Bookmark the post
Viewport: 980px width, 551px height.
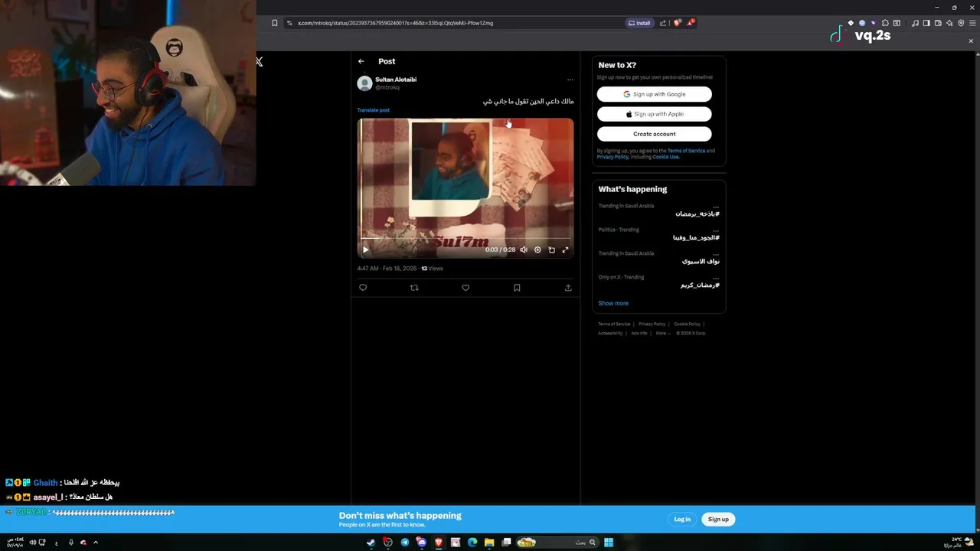[517, 288]
